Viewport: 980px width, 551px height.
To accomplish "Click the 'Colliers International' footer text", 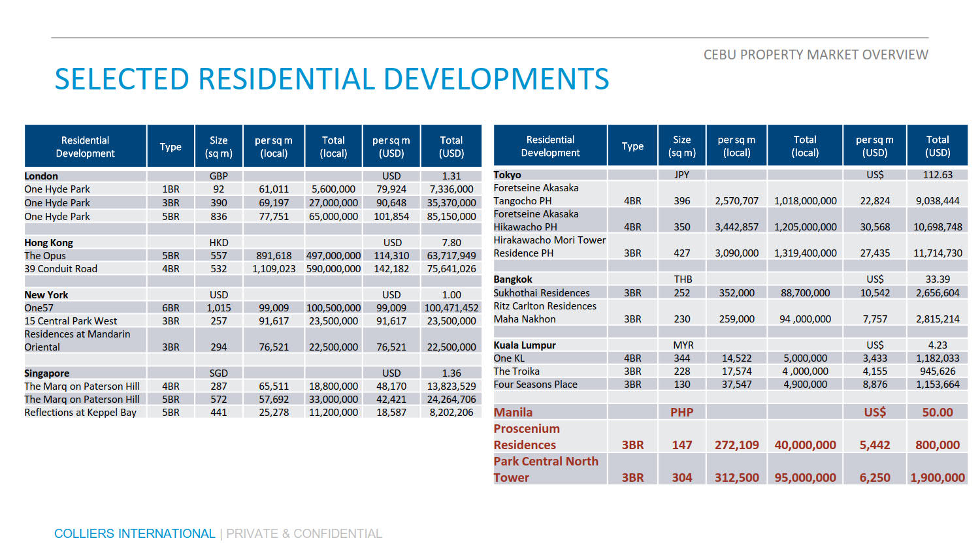I will (x=134, y=533).
